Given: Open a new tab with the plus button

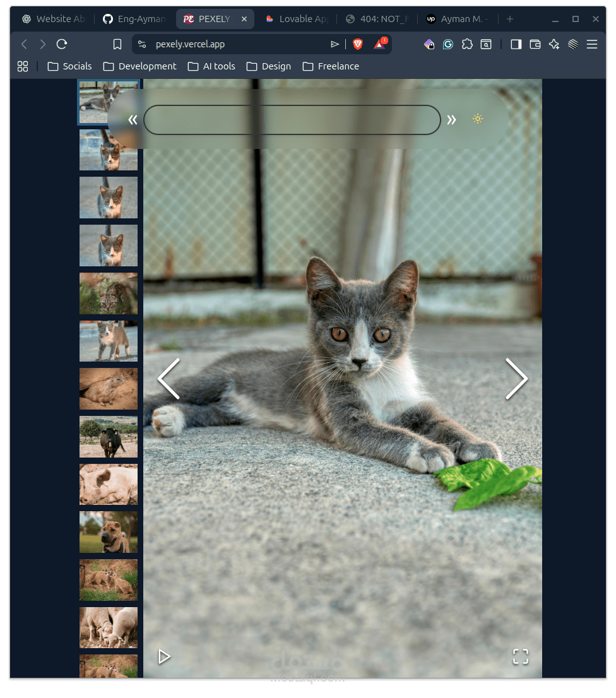Looking at the screenshot, I should click(x=510, y=19).
